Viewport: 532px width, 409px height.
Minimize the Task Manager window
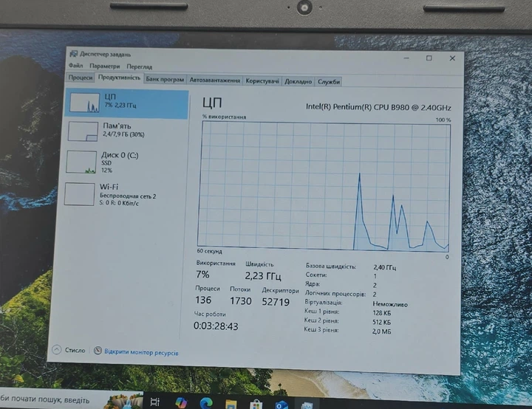[406, 58]
